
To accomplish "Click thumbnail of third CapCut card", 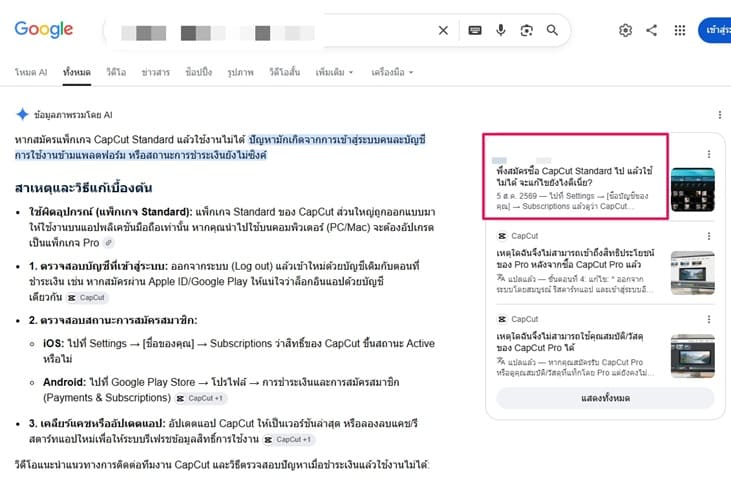I will click(692, 356).
